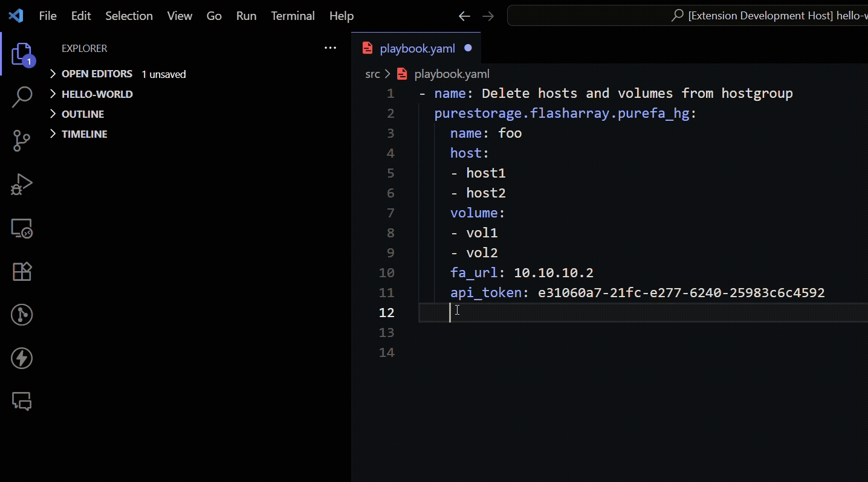Screen dimensions: 868x482
Task: Open the Terminal menu
Action: (293, 16)
